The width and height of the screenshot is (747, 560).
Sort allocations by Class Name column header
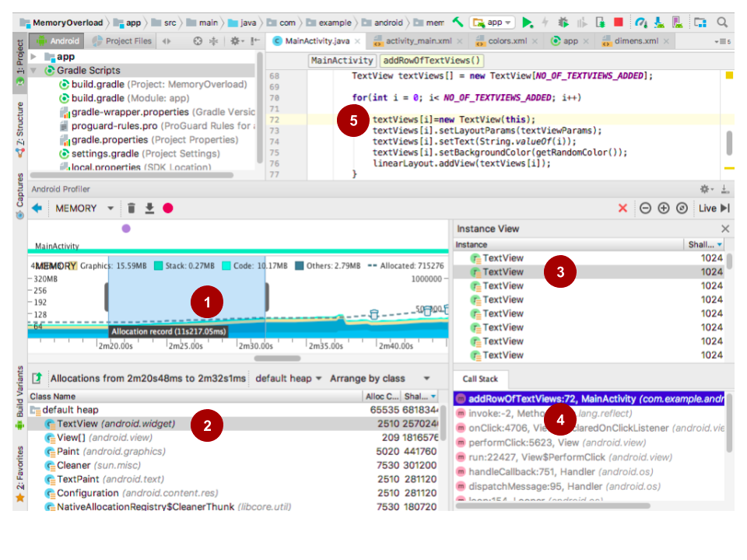[195, 396]
